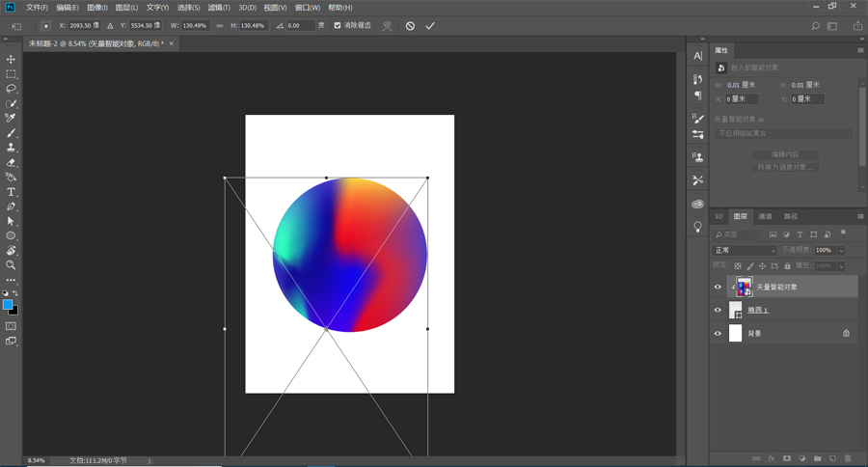
Task: Select the Zoom tool in toolbar
Action: [x=12, y=264]
